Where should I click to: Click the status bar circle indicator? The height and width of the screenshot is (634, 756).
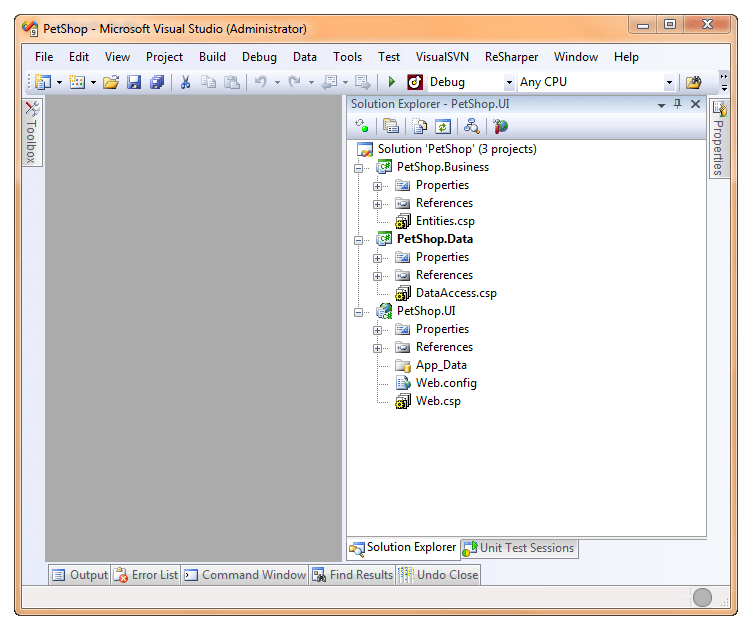(702, 597)
